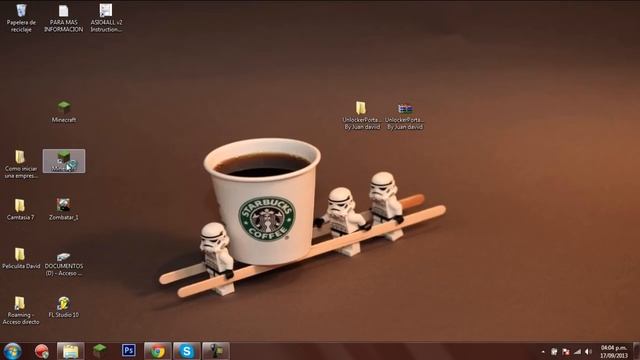The height and width of the screenshot is (360, 640).
Task: Open the Papelera de reciclaje icon
Action: (x=21, y=18)
